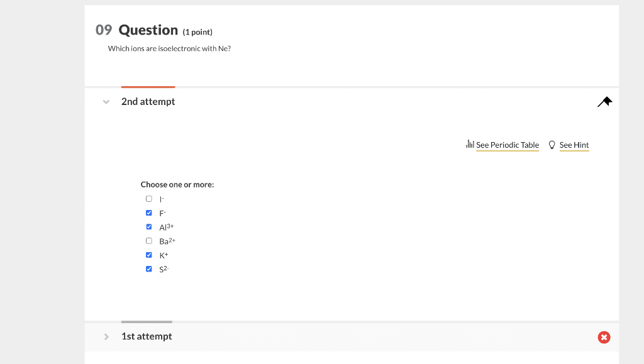Click the Choose one or more label
This screenshot has width=644, height=364.
(x=177, y=184)
